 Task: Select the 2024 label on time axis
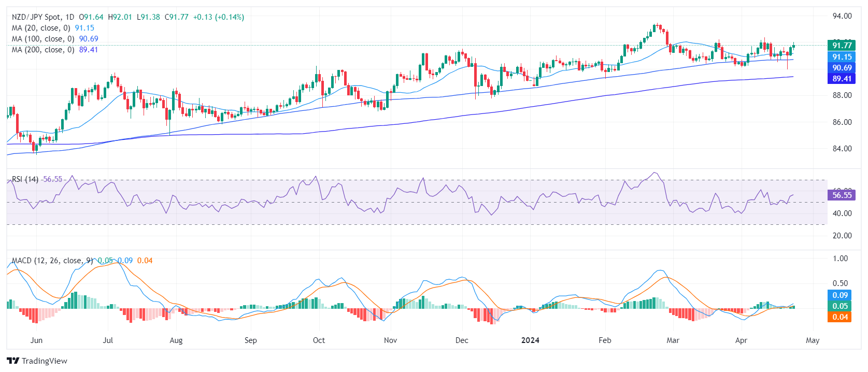click(530, 340)
